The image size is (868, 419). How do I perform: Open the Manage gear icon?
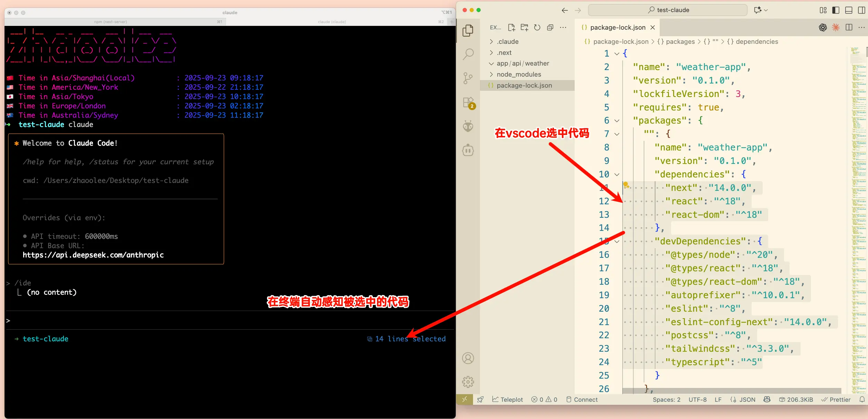[468, 382]
